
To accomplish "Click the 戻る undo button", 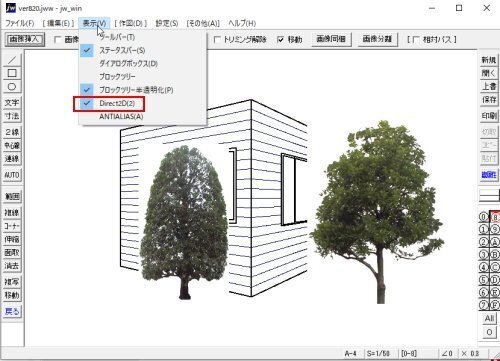I will [x=12, y=311].
